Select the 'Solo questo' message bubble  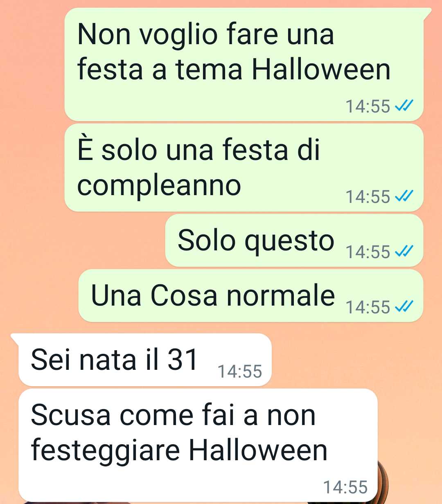click(x=294, y=241)
